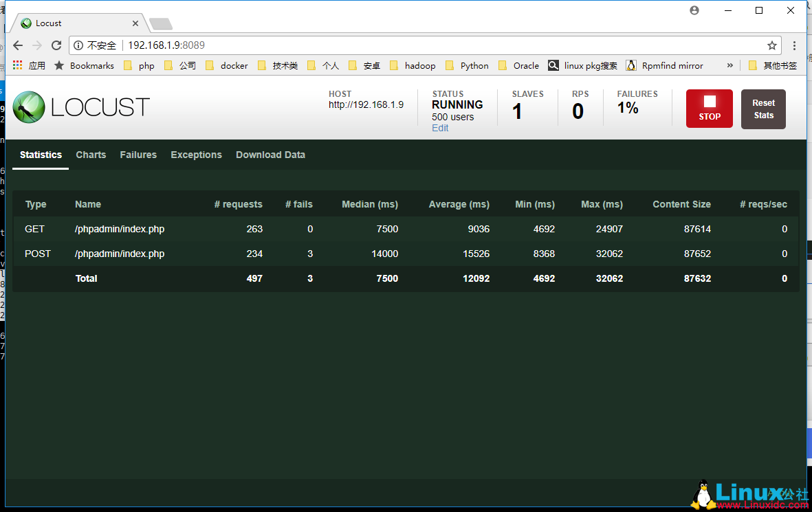Open Chrome three-dot menu
The image size is (812, 512).
coord(795,45)
